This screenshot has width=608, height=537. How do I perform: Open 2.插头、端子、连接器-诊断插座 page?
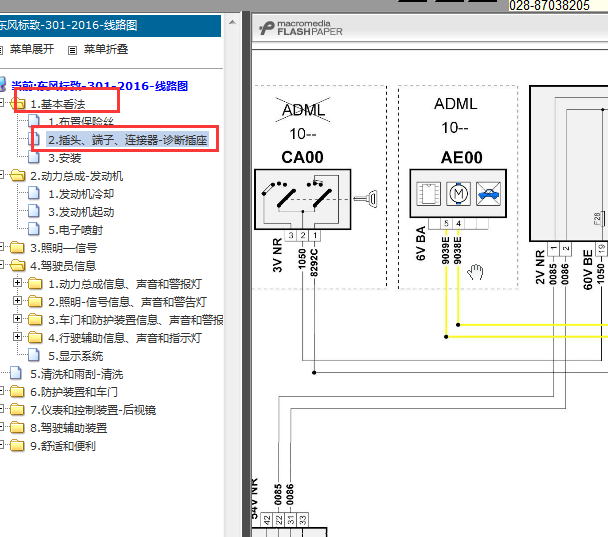pos(128,140)
